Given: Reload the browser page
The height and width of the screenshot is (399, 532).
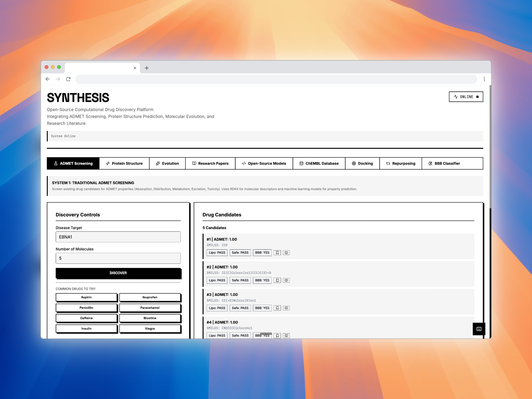Looking at the screenshot, I should pyautogui.click(x=68, y=79).
